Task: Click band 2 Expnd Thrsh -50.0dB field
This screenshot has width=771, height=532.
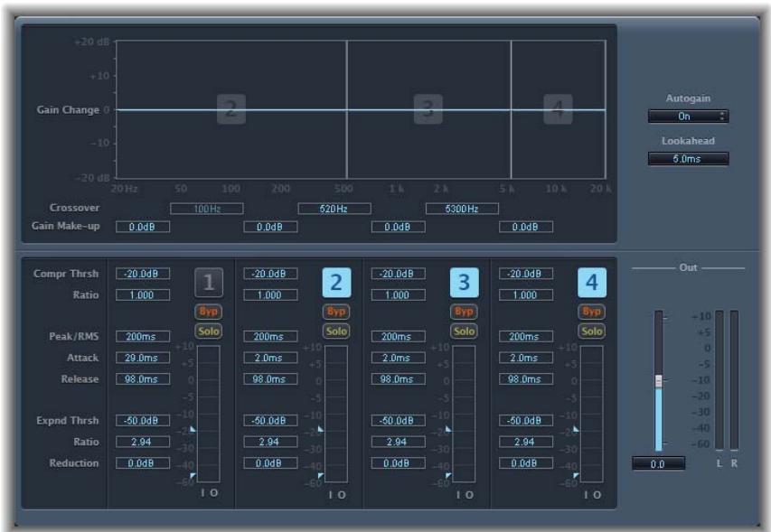Action: (270, 421)
